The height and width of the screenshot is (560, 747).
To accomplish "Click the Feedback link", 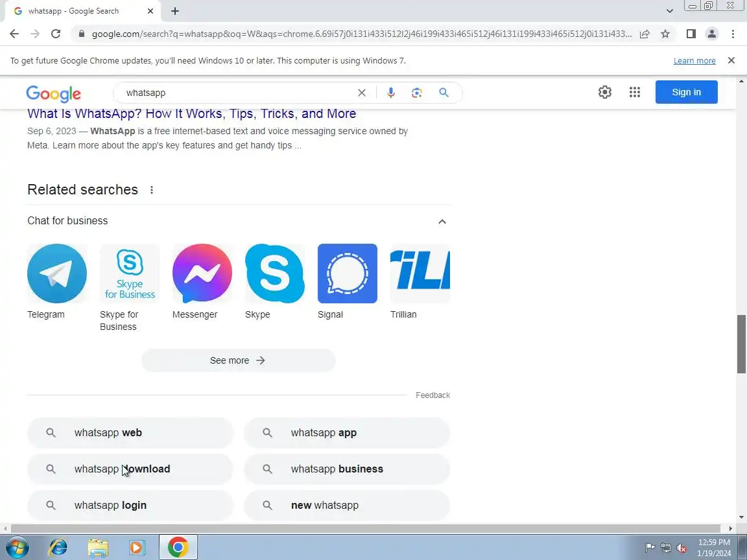I will coord(433,395).
